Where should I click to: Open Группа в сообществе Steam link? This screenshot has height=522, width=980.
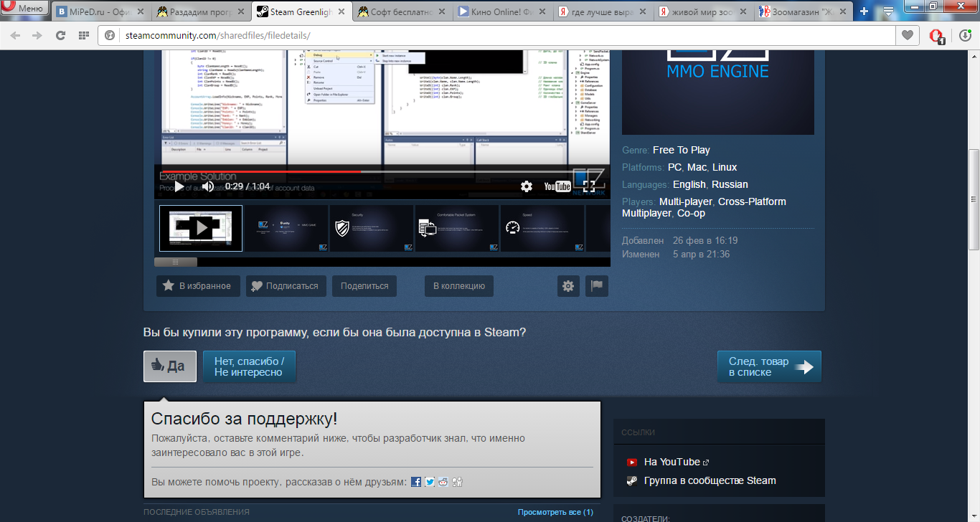click(x=710, y=480)
